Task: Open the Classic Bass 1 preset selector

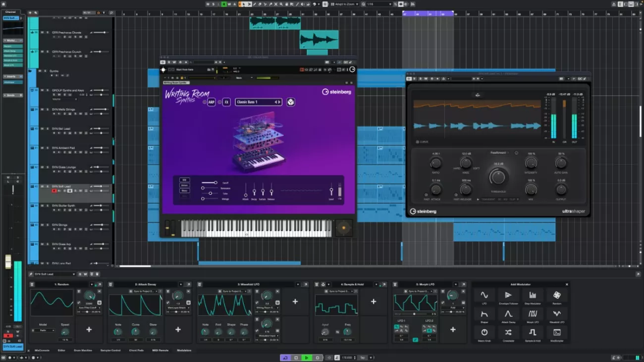Action: click(x=255, y=102)
